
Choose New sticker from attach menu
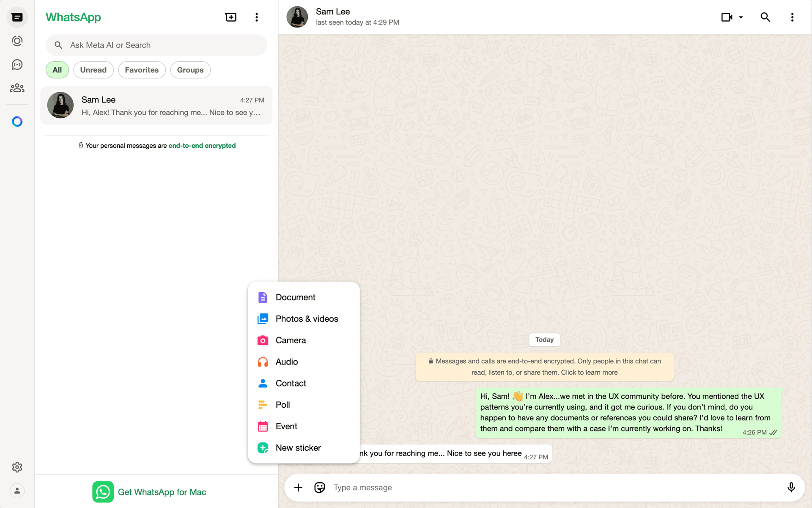[304, 448]
